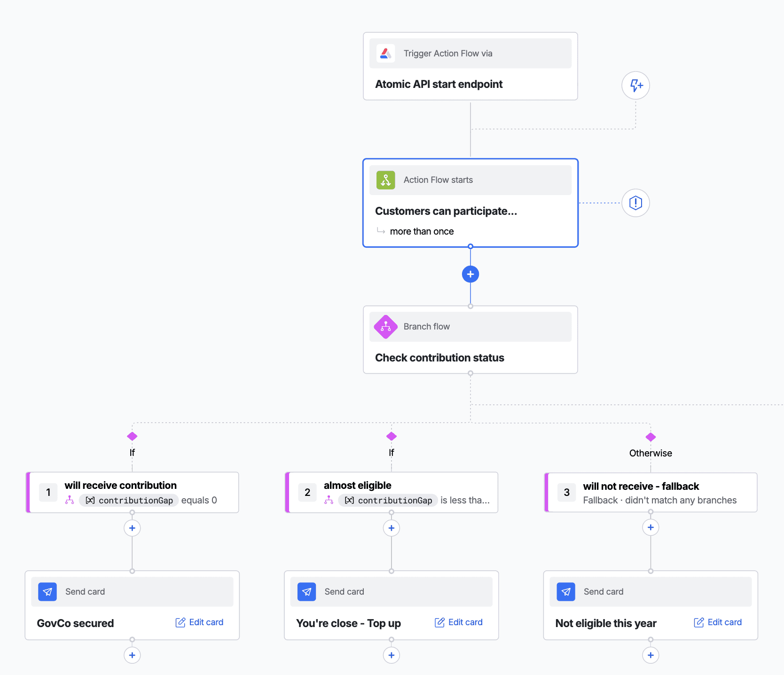Click the branch icon under almost eligible
The width and height of the screenshot is (784, 675).
pos(329,500)
